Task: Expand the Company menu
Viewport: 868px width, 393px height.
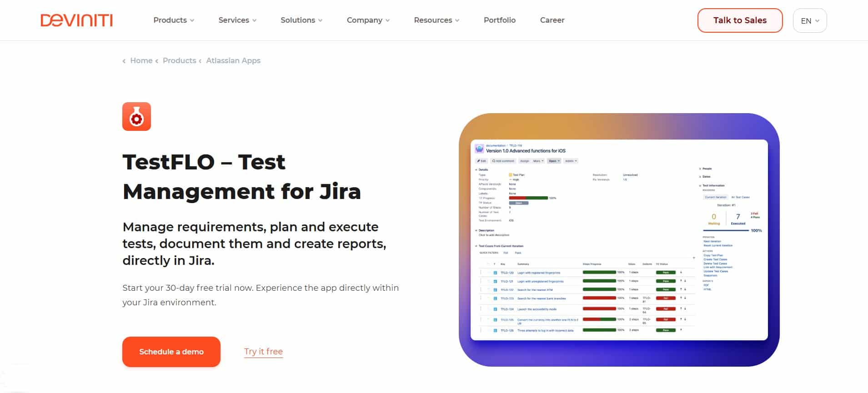Action: [368, 20]
